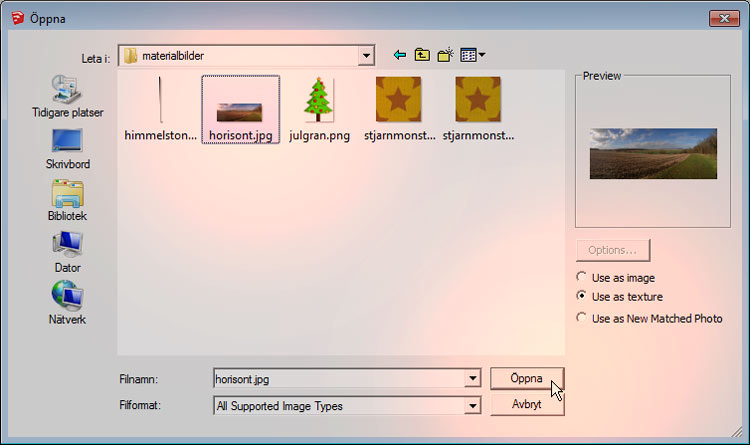Expand the Leta i folder dropdown
Image resolution: width=750 pixels, height=445 pixels.
coord(366,56)
